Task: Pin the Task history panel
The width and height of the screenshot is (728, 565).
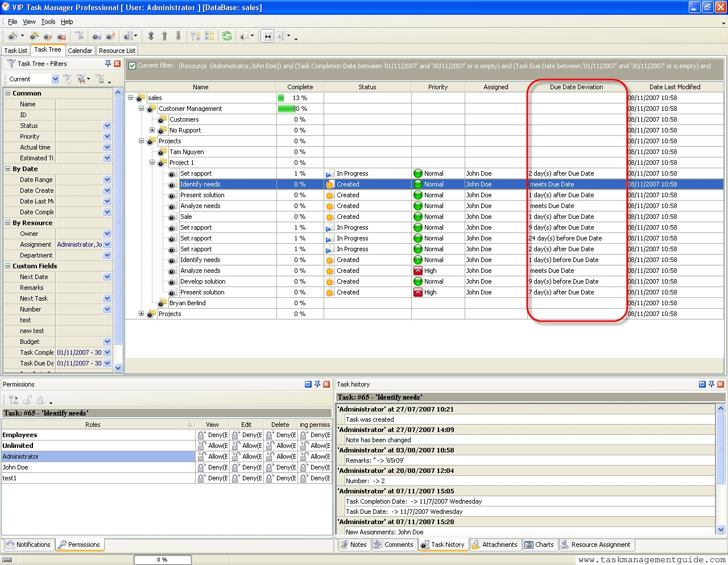Action: pyautogui.click(x=712, y=384)
